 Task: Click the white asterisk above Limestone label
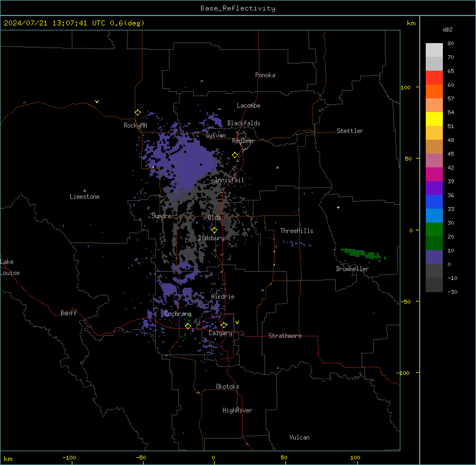click(x=84, y=191)
